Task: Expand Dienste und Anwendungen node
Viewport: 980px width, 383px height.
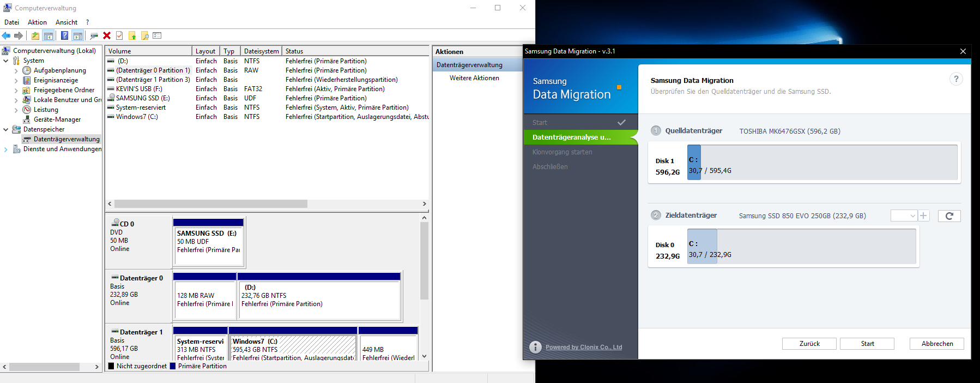Action: point(6,149)
